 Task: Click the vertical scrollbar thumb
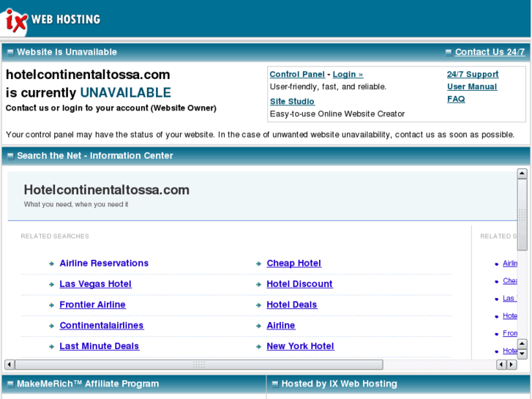tap(522, 215)
